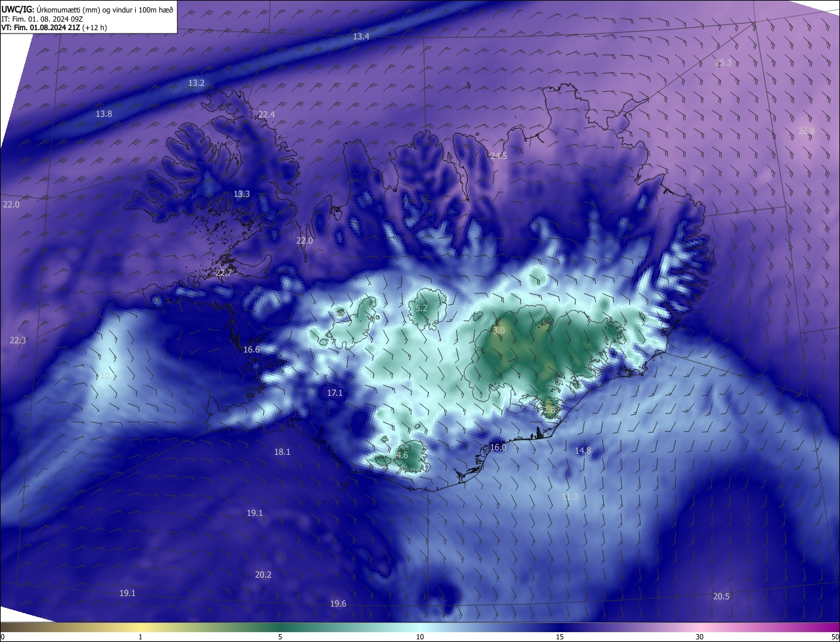This screenshot has width=840, height=642.
Task: Click the 18.1 wind value label
Action: 282,452
